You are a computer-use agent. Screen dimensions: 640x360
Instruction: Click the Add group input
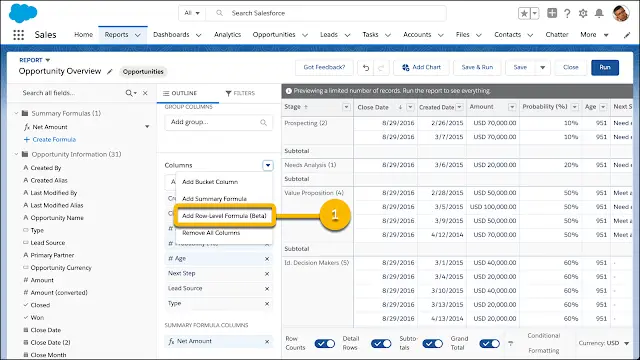click(x=218, y=122)
